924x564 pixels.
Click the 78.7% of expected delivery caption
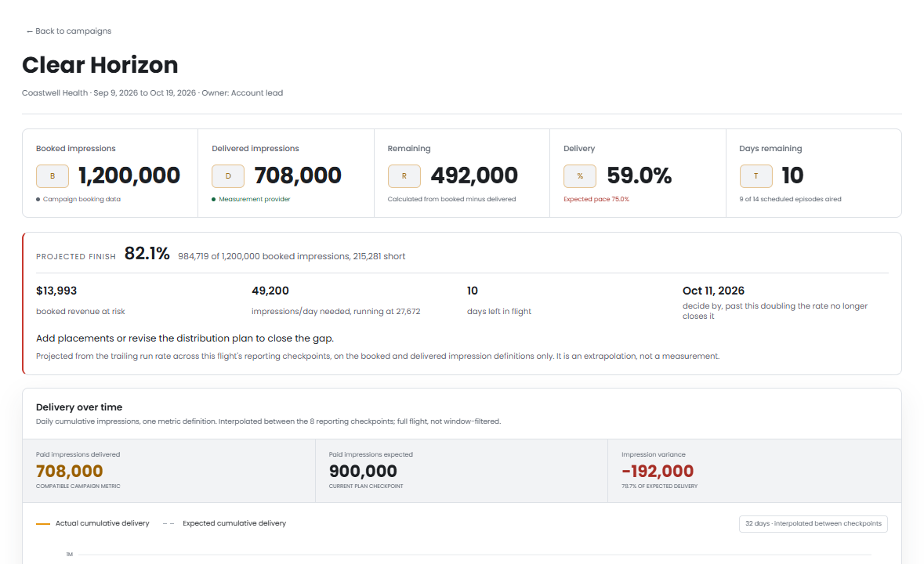point(659,486)
